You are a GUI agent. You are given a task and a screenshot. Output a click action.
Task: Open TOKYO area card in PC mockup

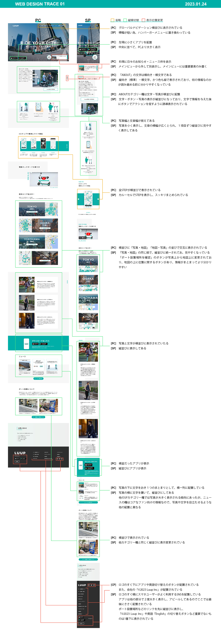39,209
